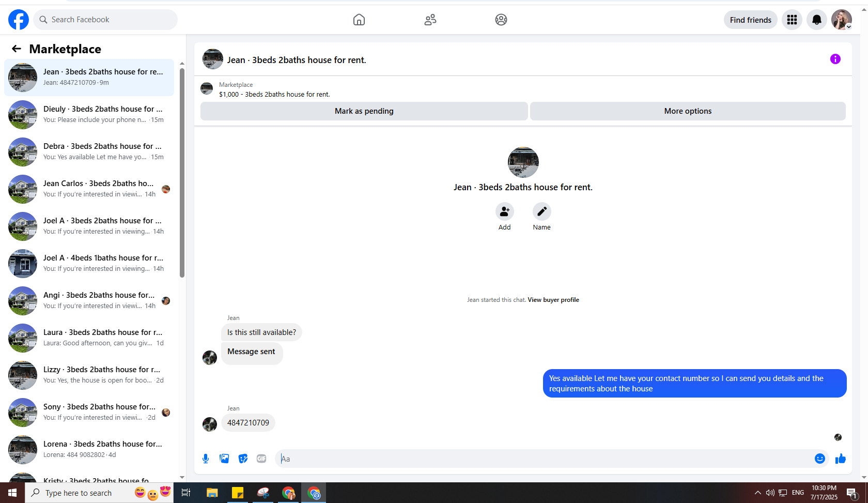The width and height of the screenshot is (868, 503).
Task: Open the Groups icon in top navigation
Action: tap(501, 20)
